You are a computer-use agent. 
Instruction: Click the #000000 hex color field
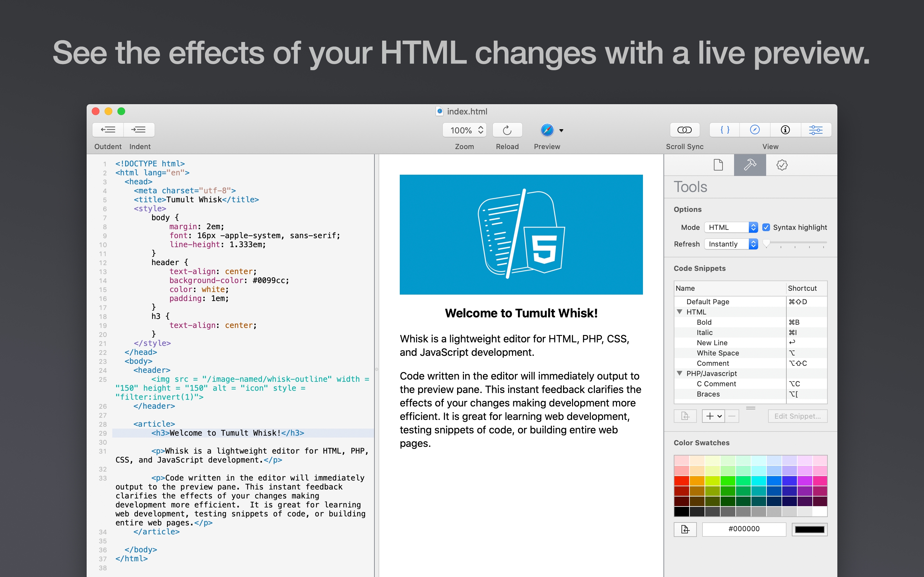(744, 529)
